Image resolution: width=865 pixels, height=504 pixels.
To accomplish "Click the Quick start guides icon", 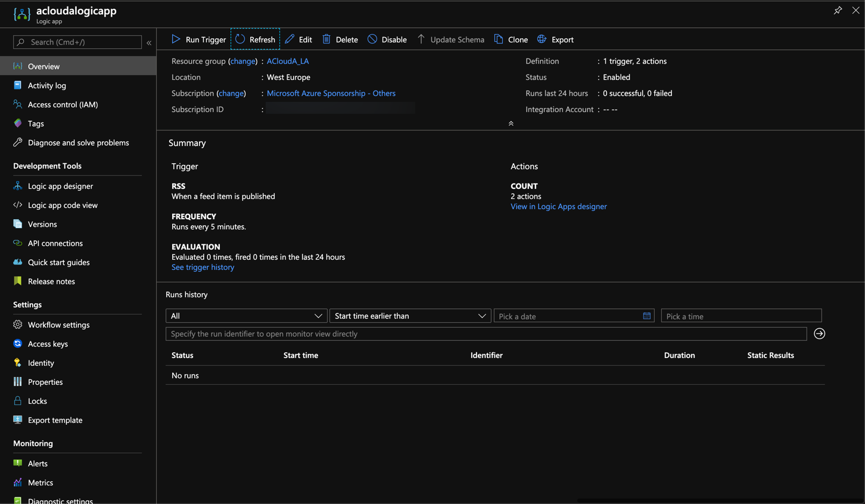I will 18,262.
